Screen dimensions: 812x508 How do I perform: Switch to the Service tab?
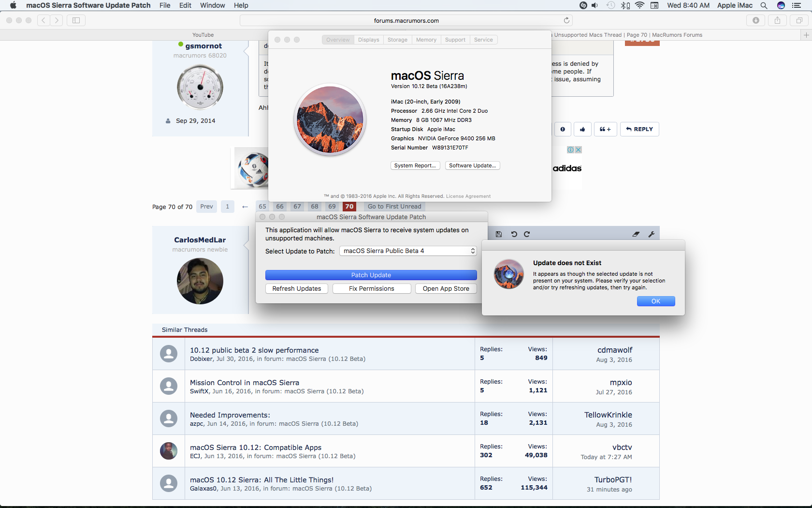point(483,40)
